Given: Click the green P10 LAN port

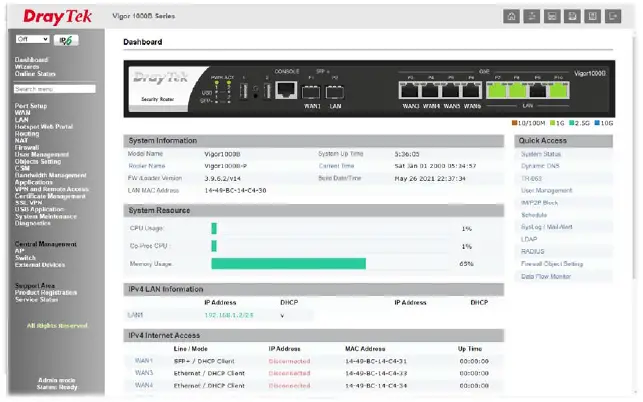Looking at the screenshot, I should click(559, 90).
